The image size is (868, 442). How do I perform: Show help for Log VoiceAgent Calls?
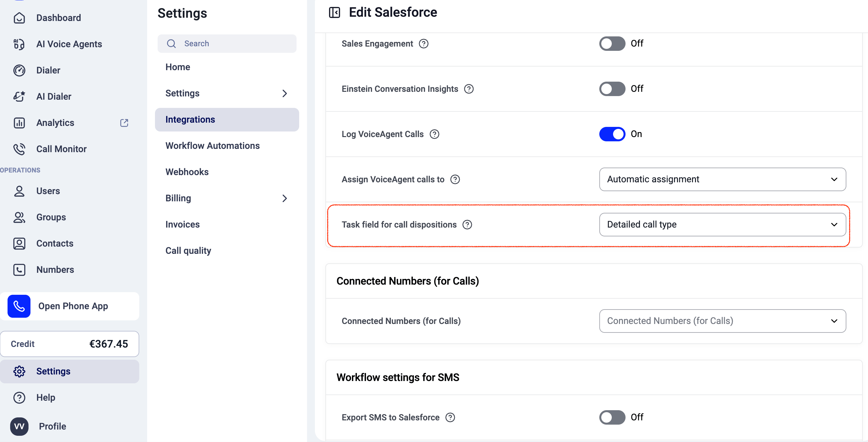(x=434, y=134)
